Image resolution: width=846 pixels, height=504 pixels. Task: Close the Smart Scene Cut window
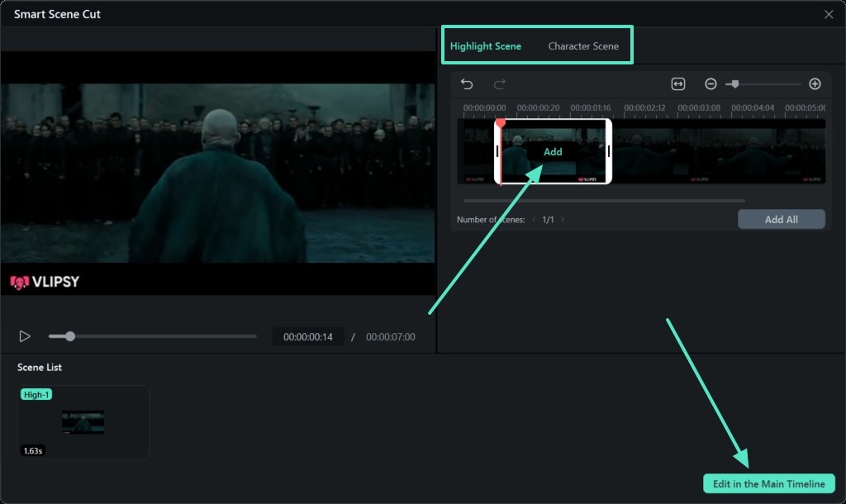click(x=829, y=14)
